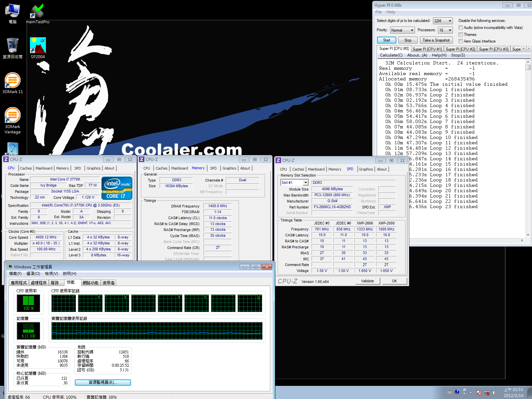
Task: Click the F3-2666CL10-4GBZHD part number field
Action: coord(332,207)
